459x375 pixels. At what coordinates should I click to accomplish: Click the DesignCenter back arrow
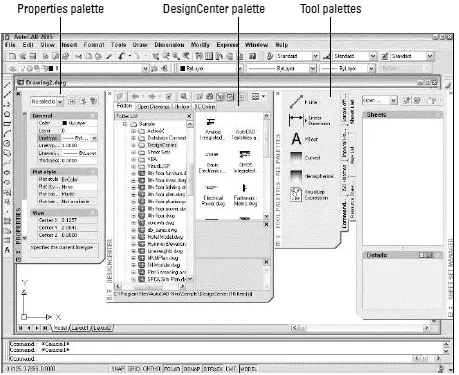[135, 97]
